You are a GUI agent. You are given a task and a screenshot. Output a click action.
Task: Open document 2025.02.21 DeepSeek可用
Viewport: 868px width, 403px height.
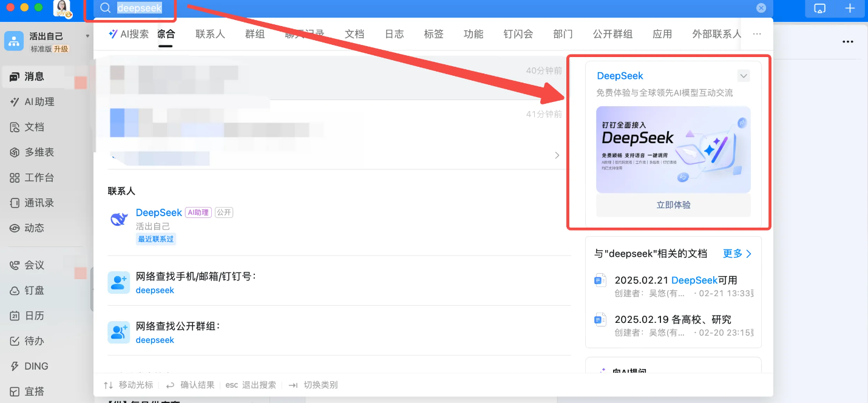[676, 280]
